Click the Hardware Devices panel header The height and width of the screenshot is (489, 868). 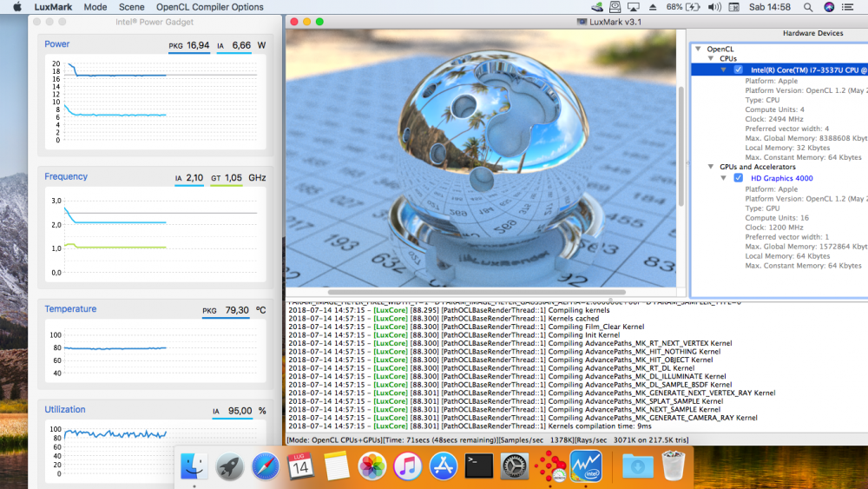click(x=812, y=33)
